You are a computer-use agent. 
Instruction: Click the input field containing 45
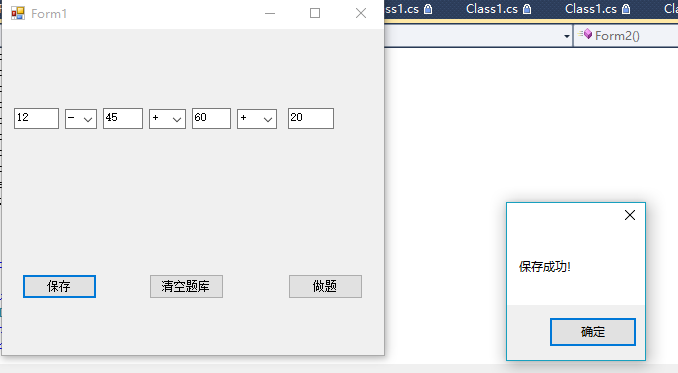[x=123, y=118]
